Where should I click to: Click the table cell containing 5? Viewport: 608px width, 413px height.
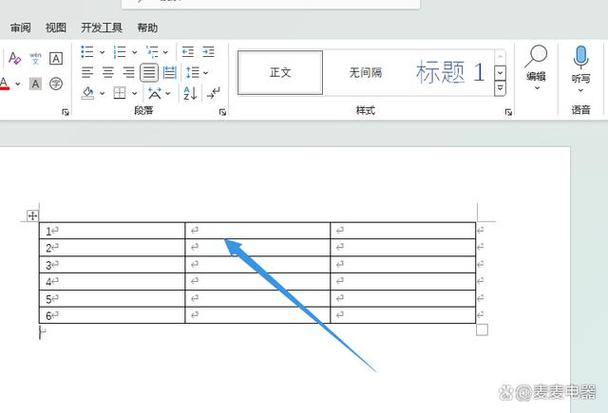(x=112, y=298)
